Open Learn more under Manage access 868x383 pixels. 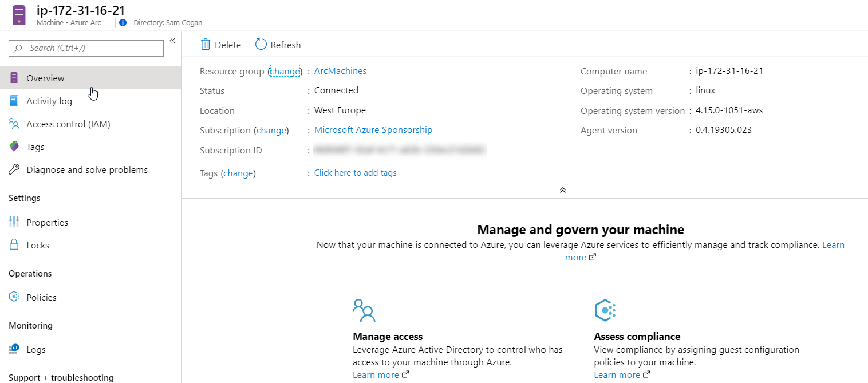(376, 375)
